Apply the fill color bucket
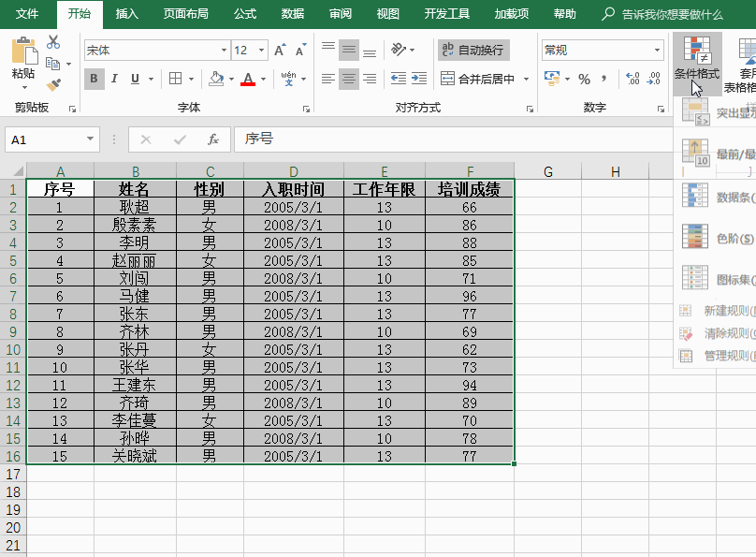Image resolution: width=756 pixels, height=557 pixels. pos(216,79)
